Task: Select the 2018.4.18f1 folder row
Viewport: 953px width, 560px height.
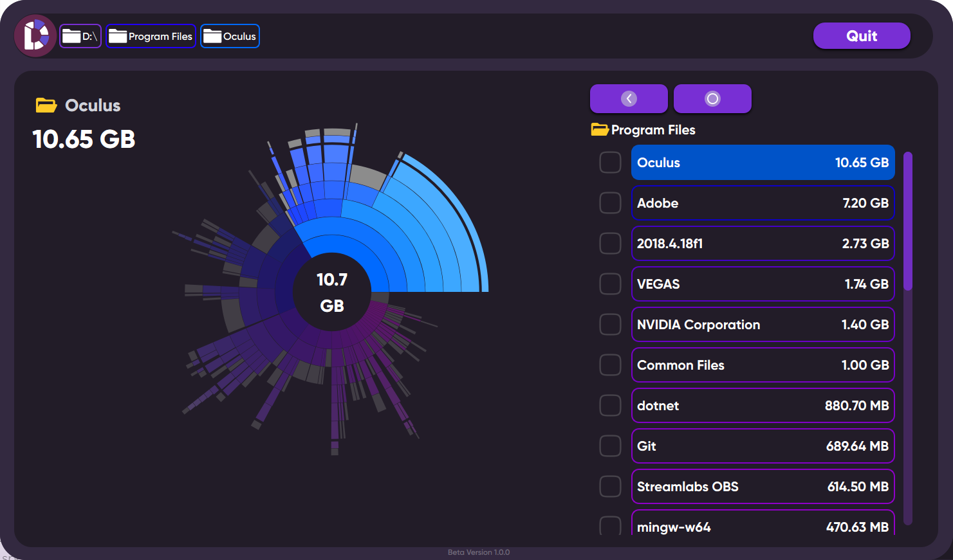Action: point(763,244)
